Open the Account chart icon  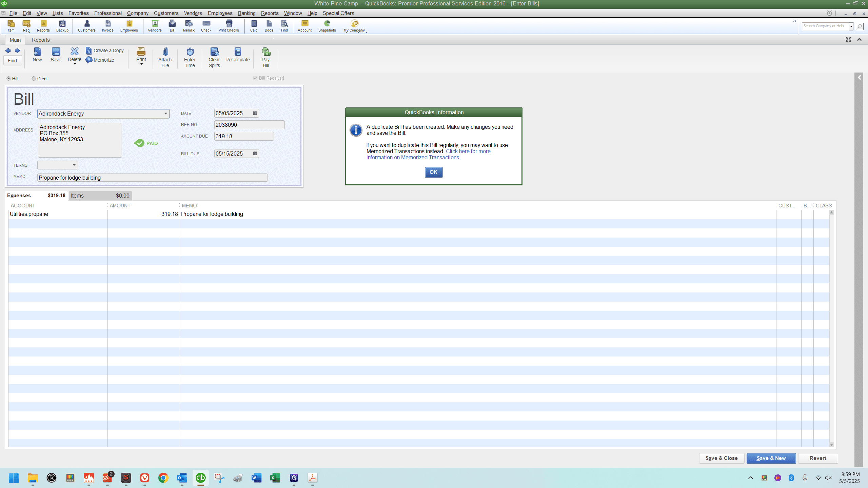305,26
